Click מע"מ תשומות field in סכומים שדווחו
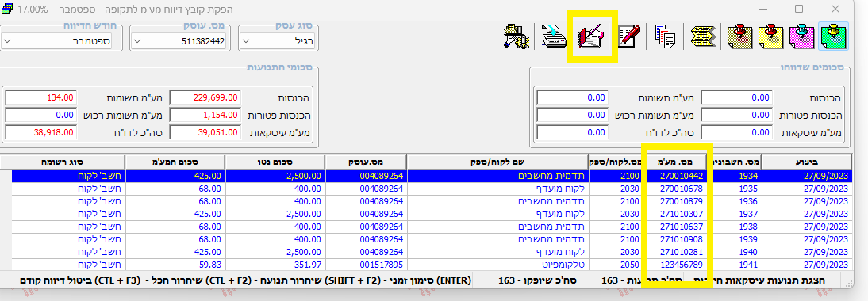Image resolution: width=868 pixels, height=301 pixels. [572, 97]
